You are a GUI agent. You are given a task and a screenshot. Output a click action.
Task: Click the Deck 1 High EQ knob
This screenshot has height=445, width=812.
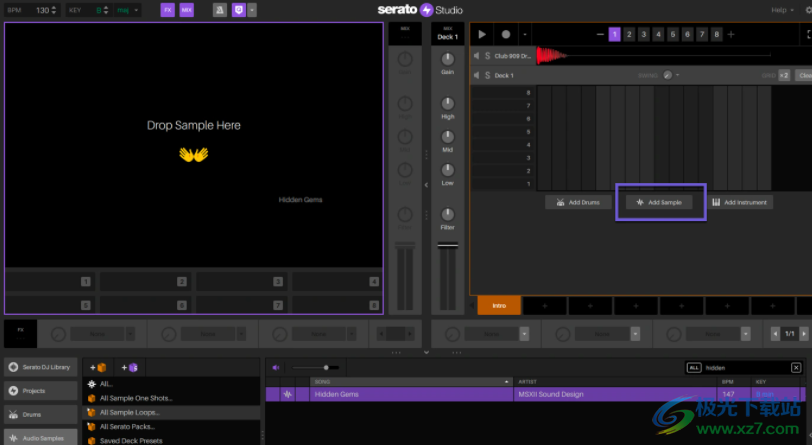[x=447, y=104]
